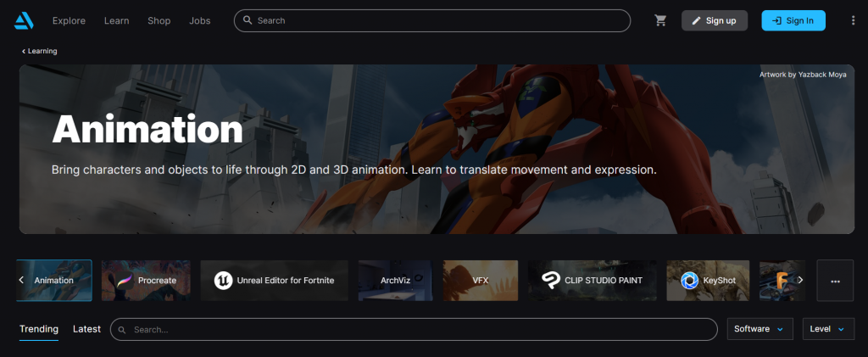Image resolution: width=868 pixels, height=357 pixels.
Task: Click the Sign In button
Action: click(x=793, y=20)
